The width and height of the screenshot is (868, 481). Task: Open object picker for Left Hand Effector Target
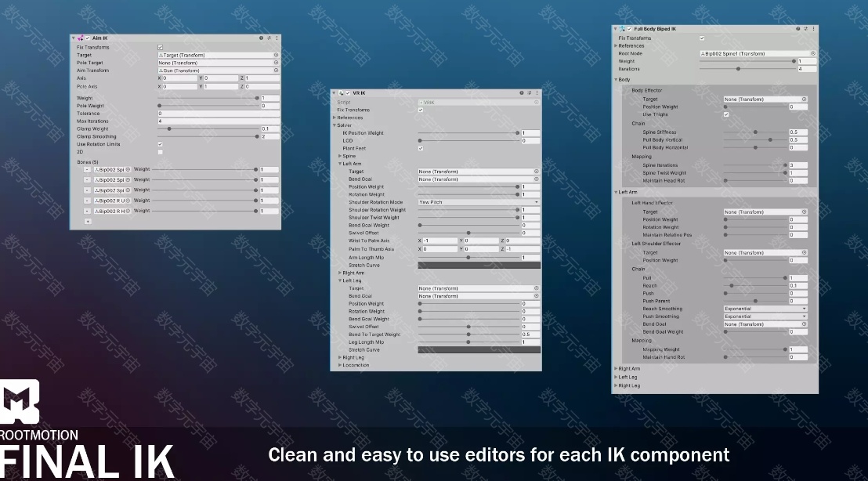804,212
